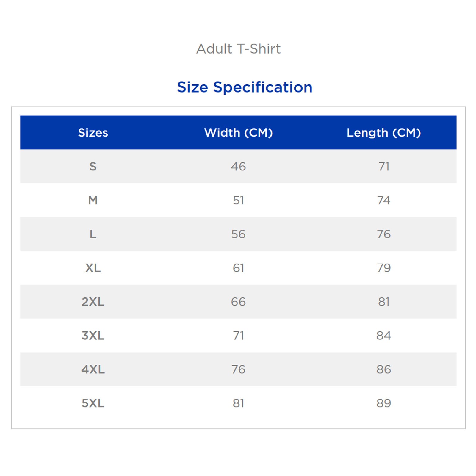Click the length value 79 for size XL

tap(384, 268)
